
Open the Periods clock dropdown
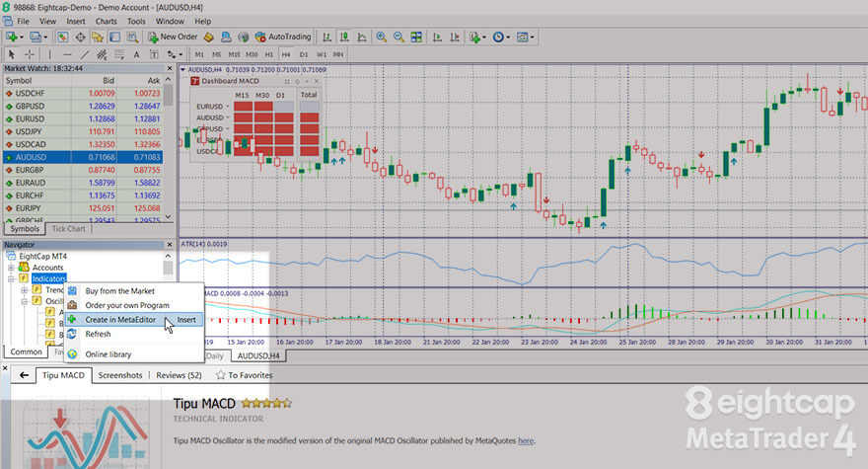click(500, 38)
